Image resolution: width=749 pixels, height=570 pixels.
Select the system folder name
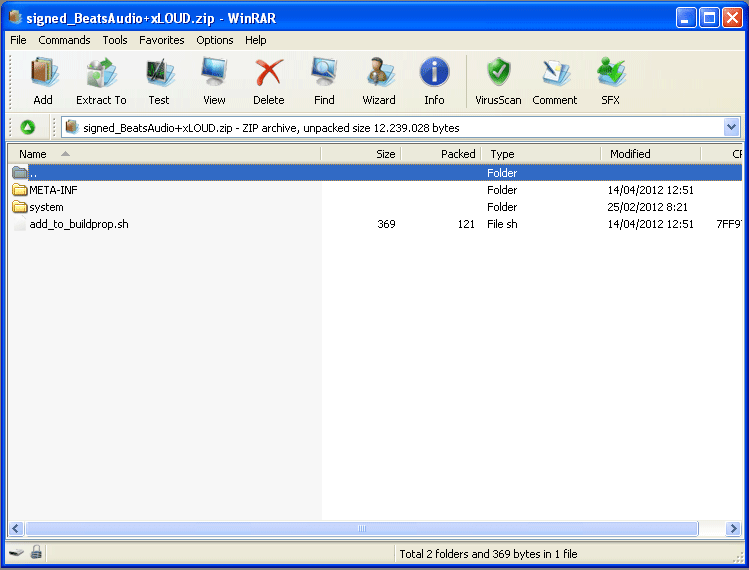click(x=46, y=207)
